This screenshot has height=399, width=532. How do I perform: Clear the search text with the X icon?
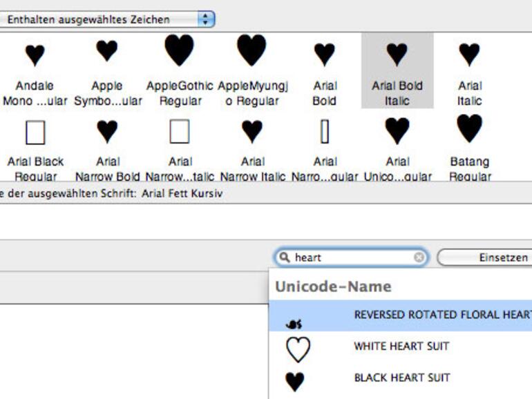click(419, 257)
